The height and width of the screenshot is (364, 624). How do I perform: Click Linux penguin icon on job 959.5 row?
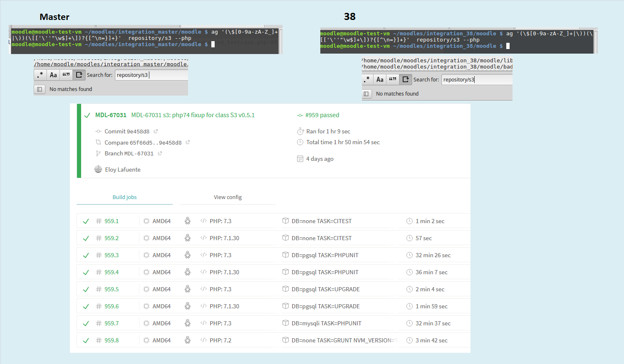click(188, 289)
